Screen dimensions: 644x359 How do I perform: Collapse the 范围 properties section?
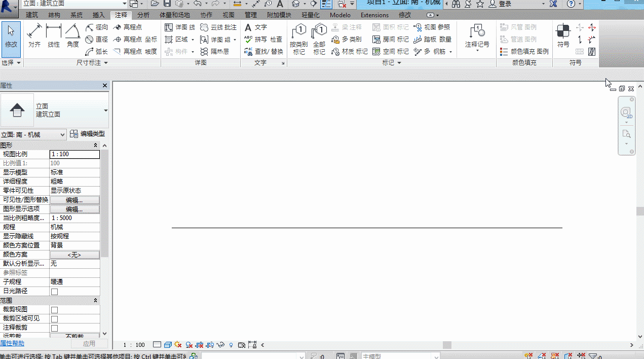pos(96,300)
